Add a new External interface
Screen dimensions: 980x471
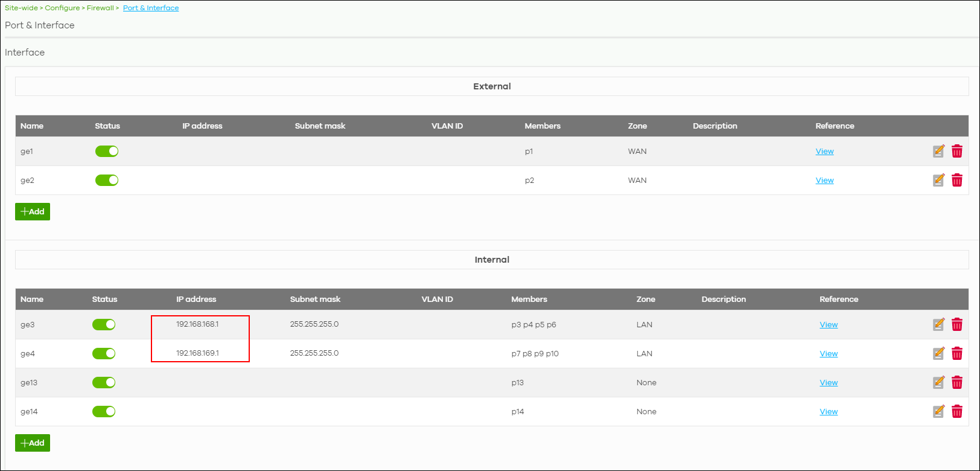click(x=33, y=211)
